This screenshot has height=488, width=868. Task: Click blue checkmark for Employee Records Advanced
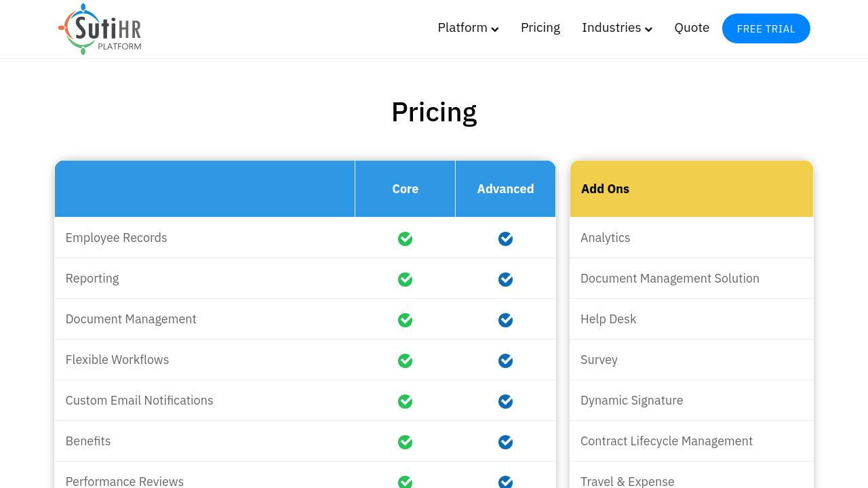[505, 239]
